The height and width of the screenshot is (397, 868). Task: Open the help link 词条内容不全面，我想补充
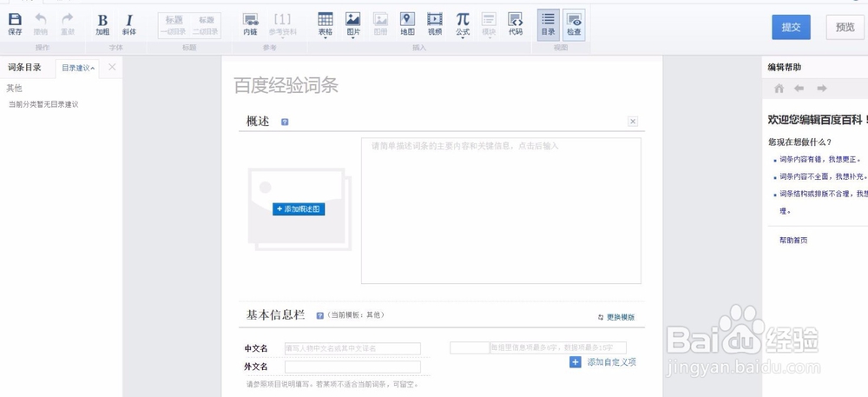click(x=823, y=176)
